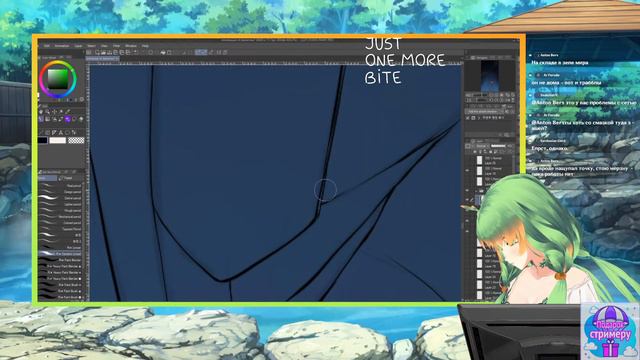
Task: Adjust the layer opacity slider
Action: [x=498, y=146]
